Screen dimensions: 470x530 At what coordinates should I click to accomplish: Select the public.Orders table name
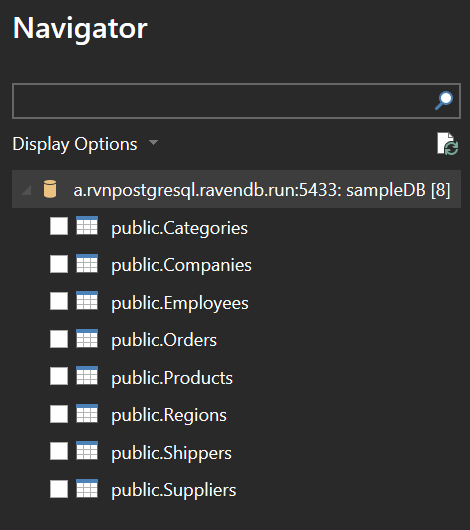[164, 340]
